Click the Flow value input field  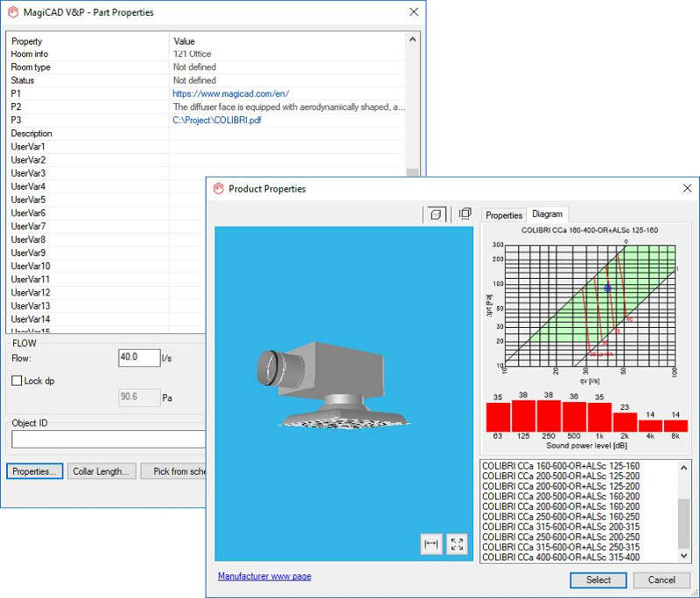click(x=139, y=358)
